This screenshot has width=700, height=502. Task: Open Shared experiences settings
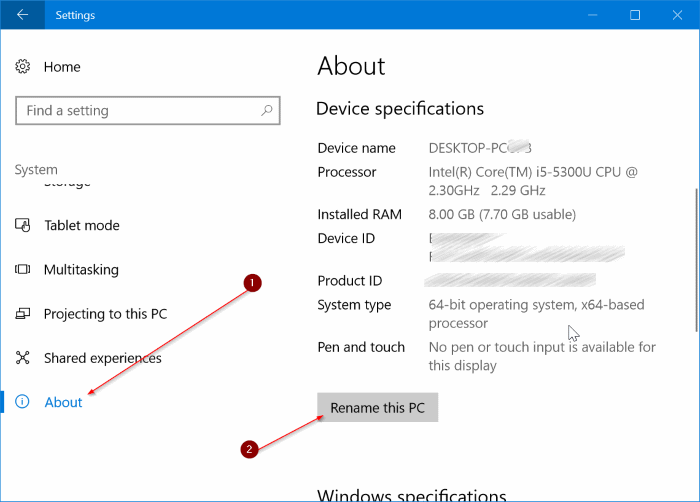pyautogui.click(x=103, y=358)
